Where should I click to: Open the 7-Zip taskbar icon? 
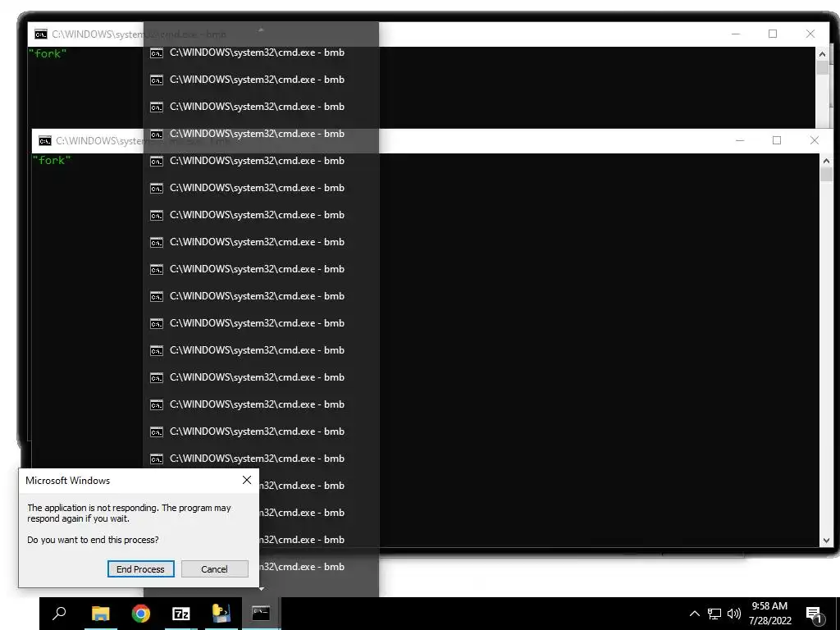181,614
